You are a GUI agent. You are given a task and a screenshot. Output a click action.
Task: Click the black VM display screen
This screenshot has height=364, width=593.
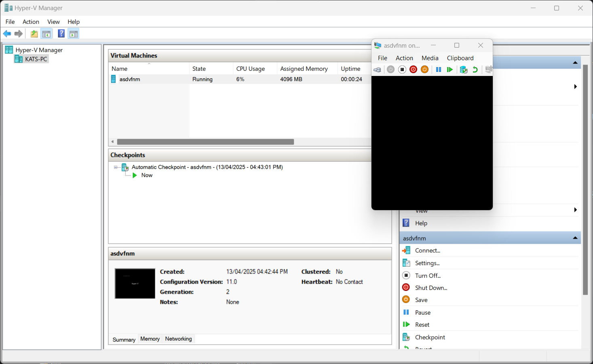tap(432, 142)
